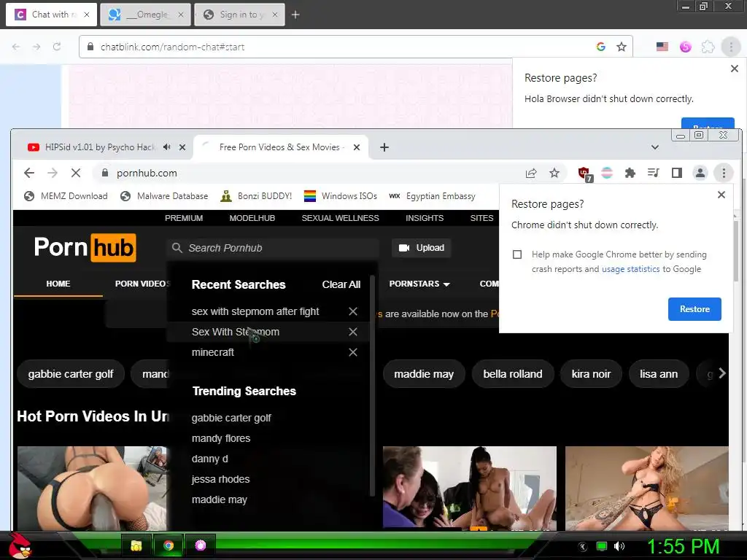
Task: Open the SEXUAL WELLNESS menu item
Action: [x=340, y=218]
